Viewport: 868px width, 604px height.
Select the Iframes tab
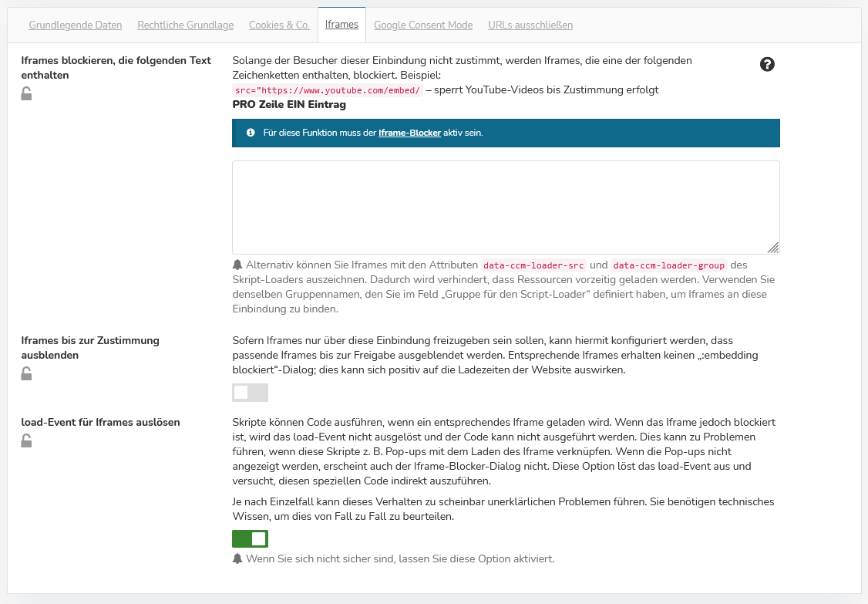tap(341, 25)
